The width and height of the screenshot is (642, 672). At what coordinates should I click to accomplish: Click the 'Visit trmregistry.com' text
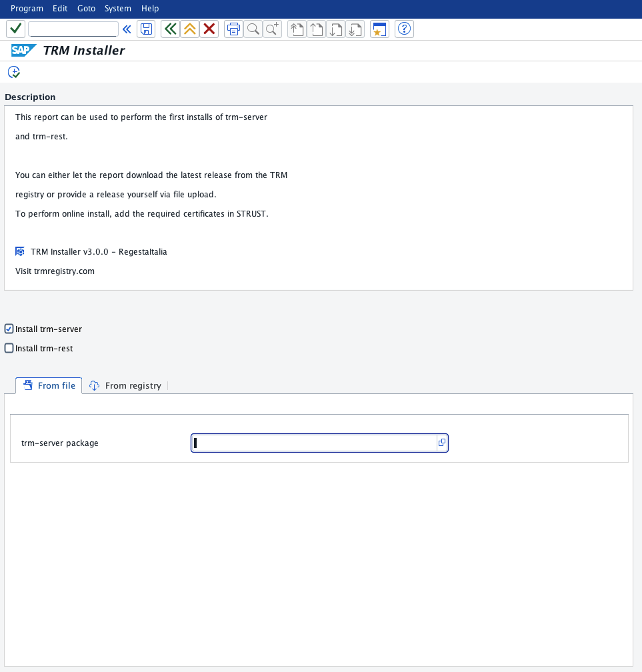(x=55, y=271)
